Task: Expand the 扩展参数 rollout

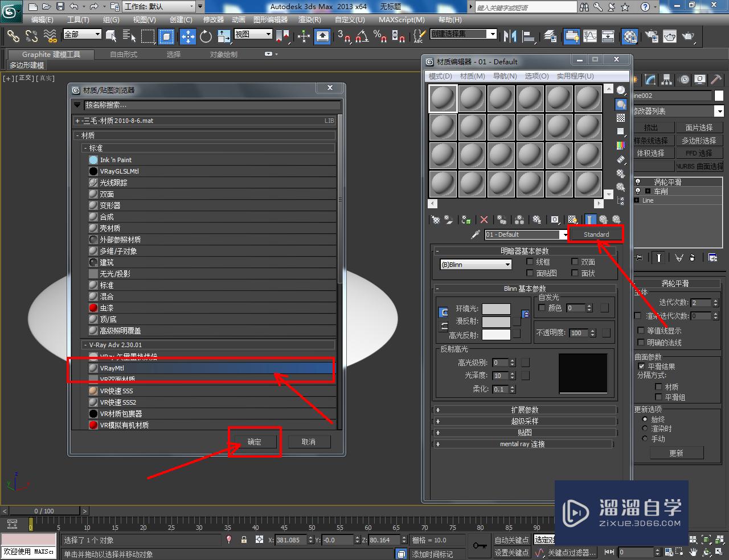Action: 525,410
